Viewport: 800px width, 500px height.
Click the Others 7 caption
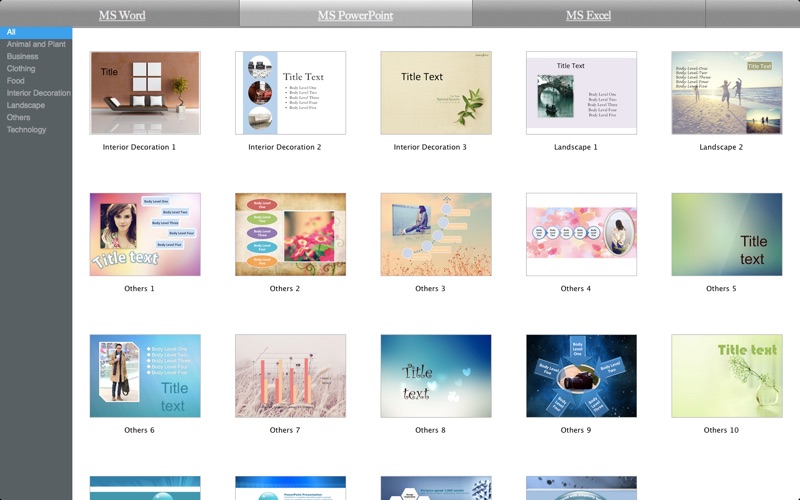285,430
